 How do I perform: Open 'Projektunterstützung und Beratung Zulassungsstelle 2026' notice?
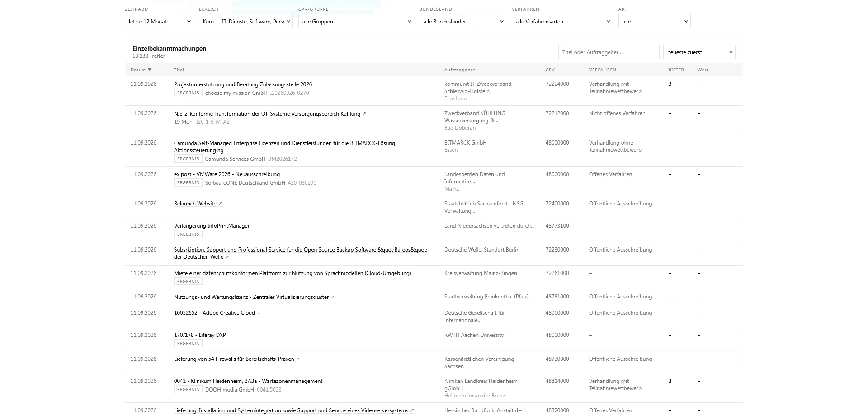[243, 84]
